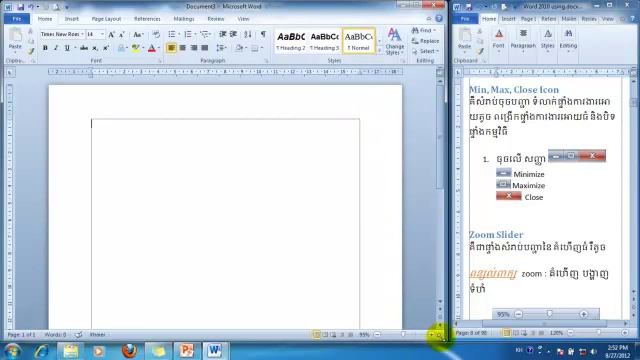Image resolution: width=640 pixels, height=360 pixels.
Task: Click Sort icon in Paragraph group
Action: 248,34
